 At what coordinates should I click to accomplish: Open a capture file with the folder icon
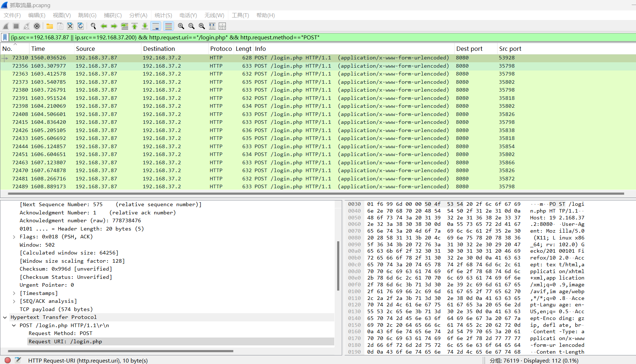point(50,26)
